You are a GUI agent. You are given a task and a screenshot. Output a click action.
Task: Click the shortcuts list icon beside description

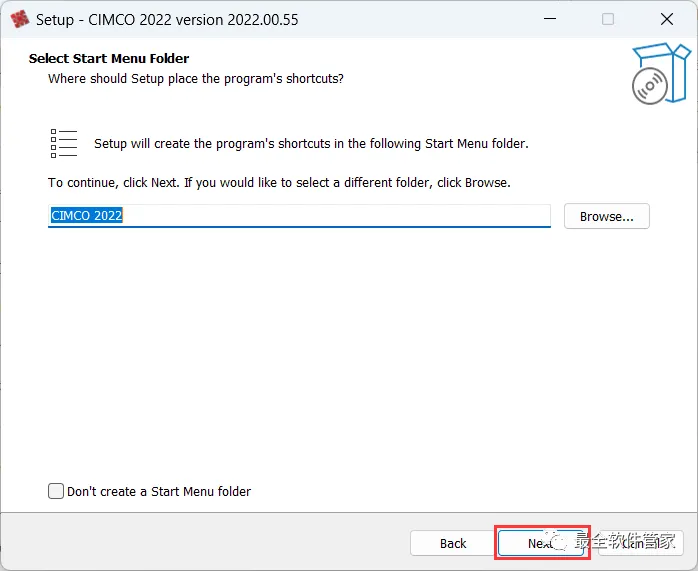(x=64, y=143)
